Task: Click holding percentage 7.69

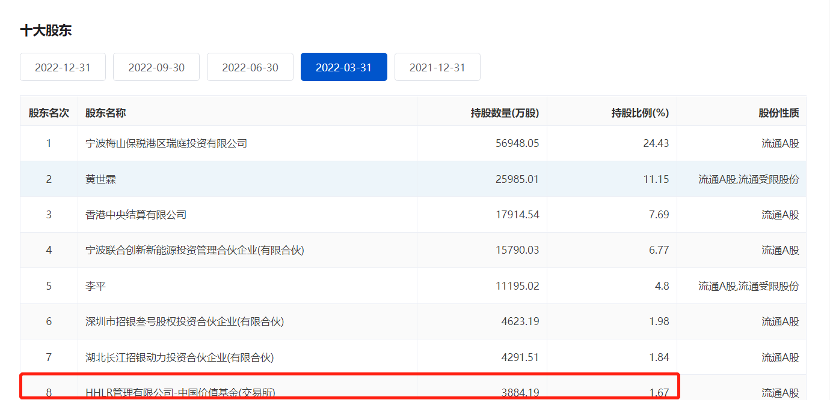Action: pyautogui.click(x=659, y=215)
